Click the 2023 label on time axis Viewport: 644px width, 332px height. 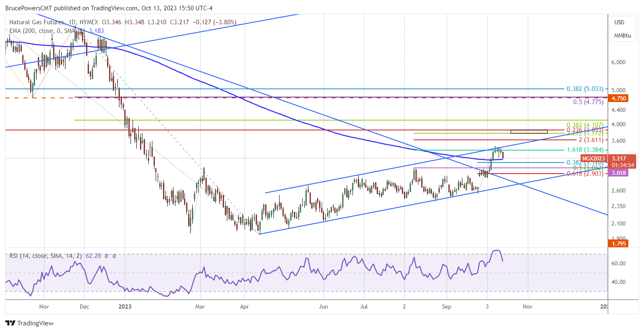point(124,306)
